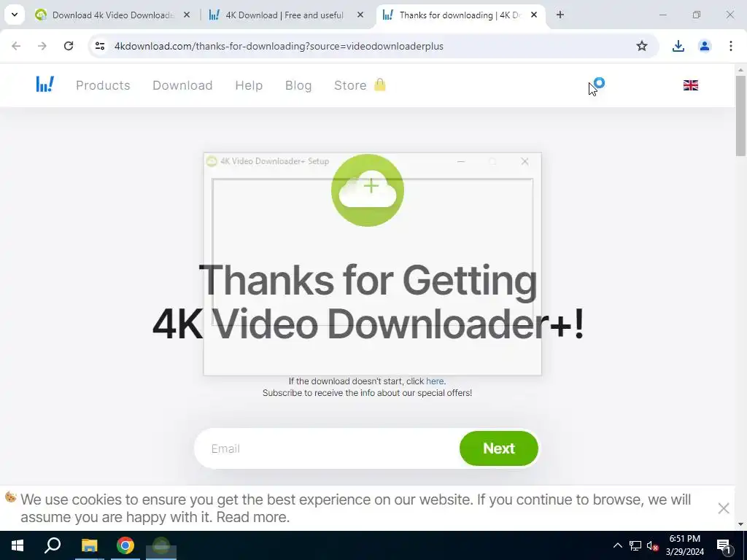
Task: Open a new browser tab
Action: click(x=560, y=15)
